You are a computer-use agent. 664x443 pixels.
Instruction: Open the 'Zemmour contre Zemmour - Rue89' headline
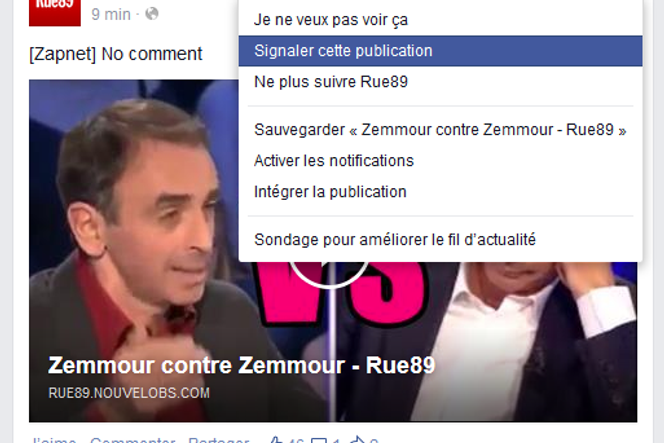(x=241, y=365)
